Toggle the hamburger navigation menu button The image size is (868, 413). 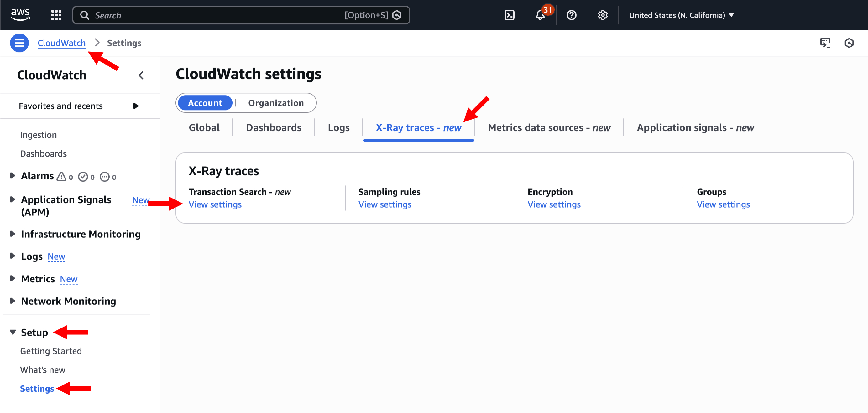[x=19, y=43]
